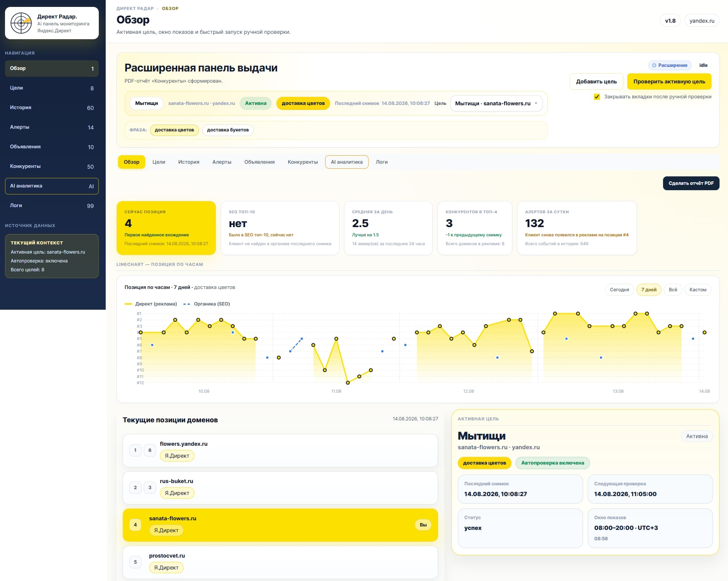Open the Конкурентов в топ-4 stat card
The image size is (728, 581).
pyautogui.click(x=475, y=228)
